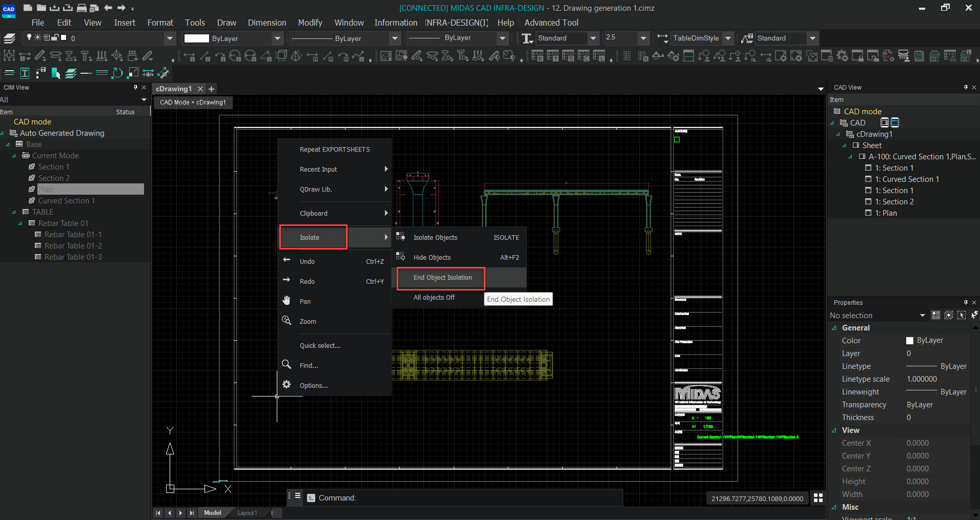Add a new drawing tab with plus
Screen dimensions: 980x520
pos(211,89)
